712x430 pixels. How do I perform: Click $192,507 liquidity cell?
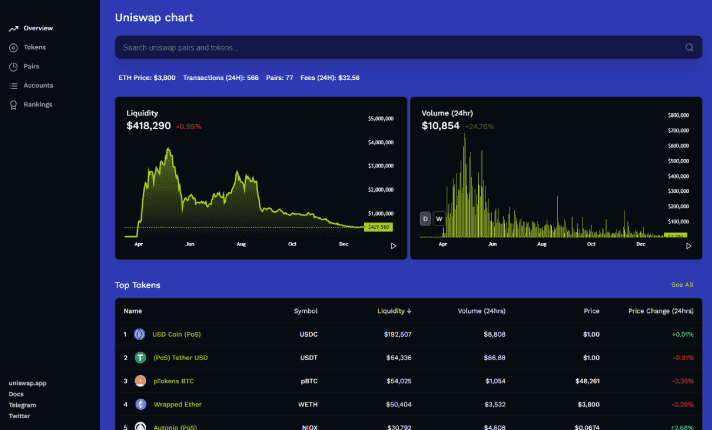coord(397,334)
